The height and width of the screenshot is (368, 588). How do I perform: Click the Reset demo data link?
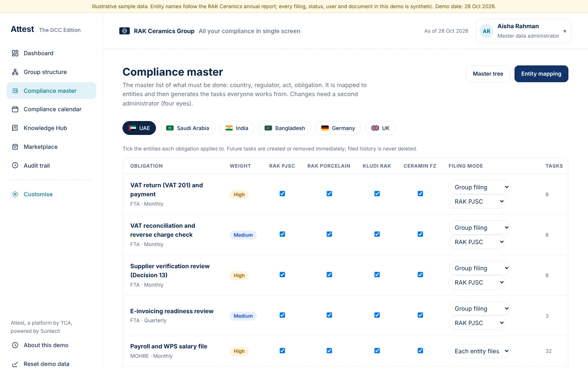coord(51,364)
